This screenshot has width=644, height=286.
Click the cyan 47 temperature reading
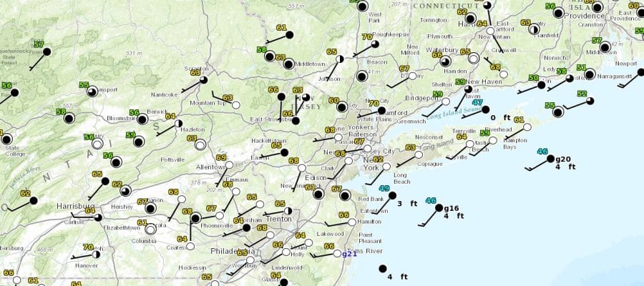tap(477, 102)
